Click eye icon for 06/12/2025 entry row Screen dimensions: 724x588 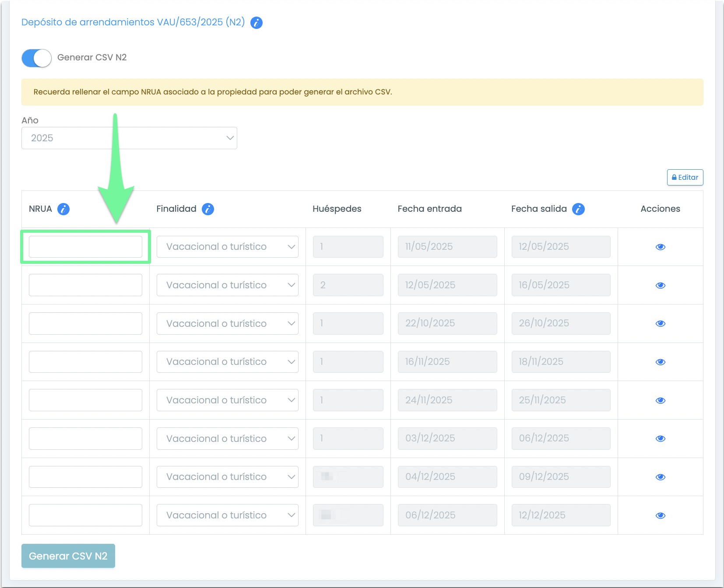tap(660, 515)
